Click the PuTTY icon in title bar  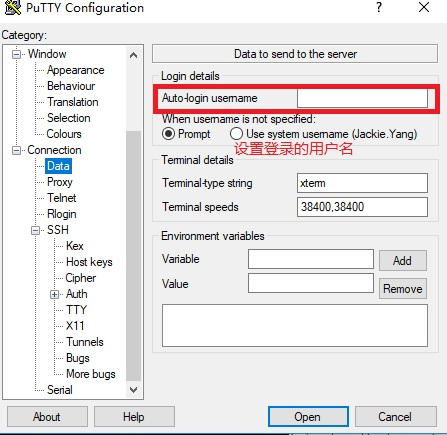(x=13, y=8)
